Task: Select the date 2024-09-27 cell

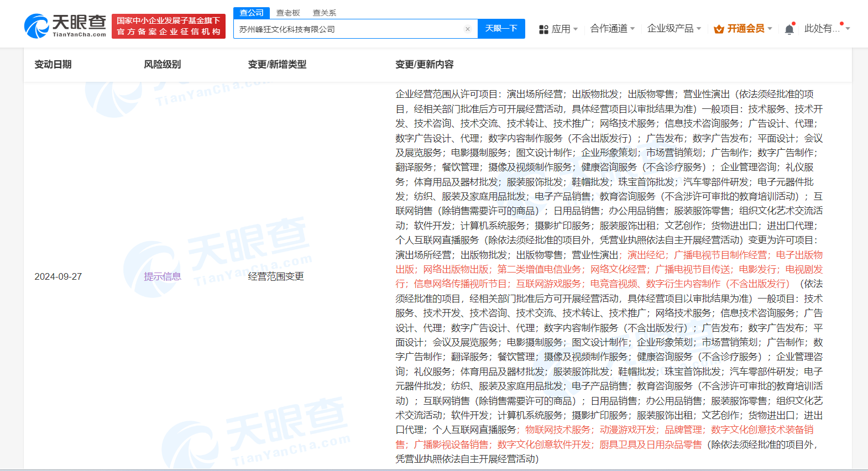Action: coord(58,276)
